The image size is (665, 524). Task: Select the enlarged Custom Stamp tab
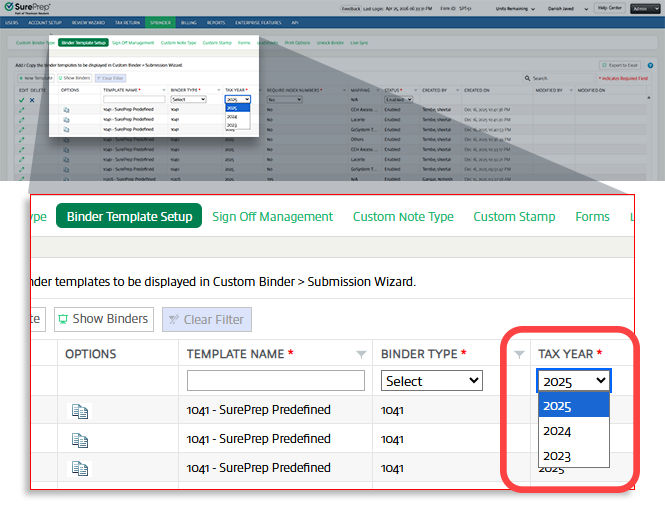click(x=514, y=217)
